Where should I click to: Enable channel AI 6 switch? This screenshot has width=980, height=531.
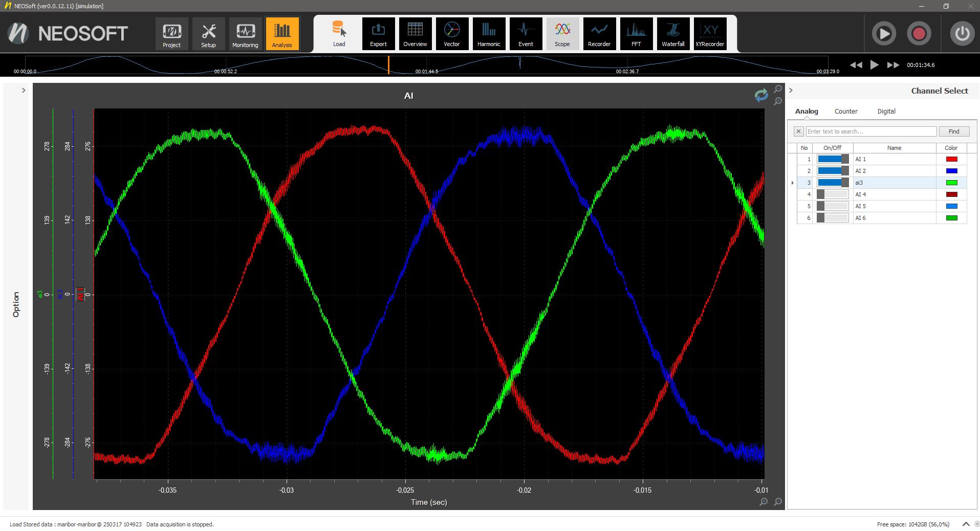[833, 218]
